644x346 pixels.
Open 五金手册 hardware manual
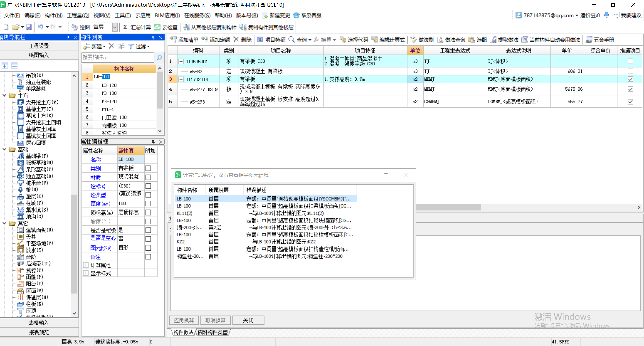[600, 40]
